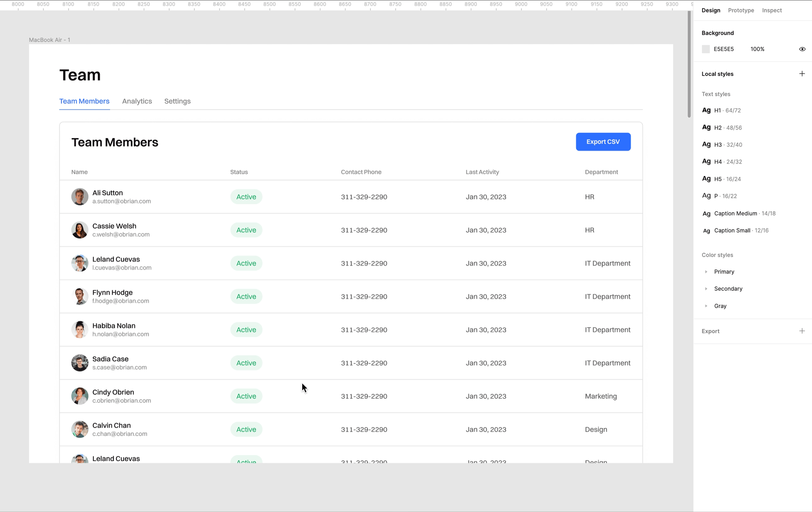Click the Leland Cuevas avatar beside l.cuevas@obrian.com
The image size is (812, 512).
(x=80, y=263)
